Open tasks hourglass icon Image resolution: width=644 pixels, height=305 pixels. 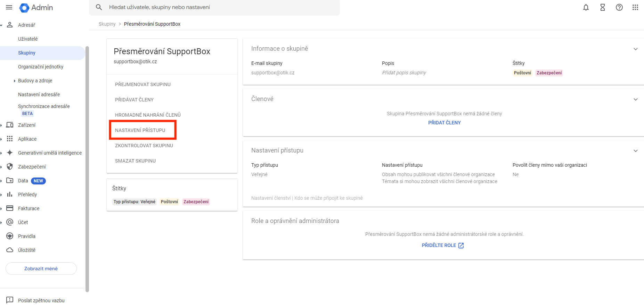click(603, 7)
